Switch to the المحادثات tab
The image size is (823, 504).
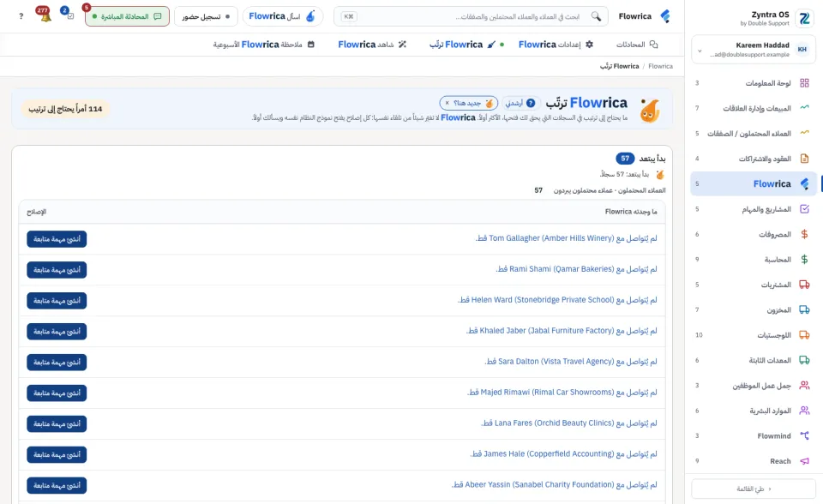coord(636,45)
